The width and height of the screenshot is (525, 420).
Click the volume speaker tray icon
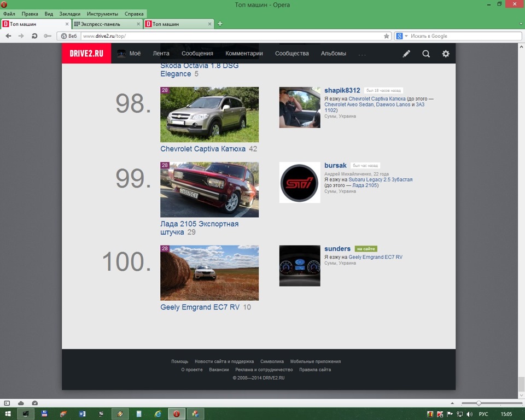tap(469, 414)
